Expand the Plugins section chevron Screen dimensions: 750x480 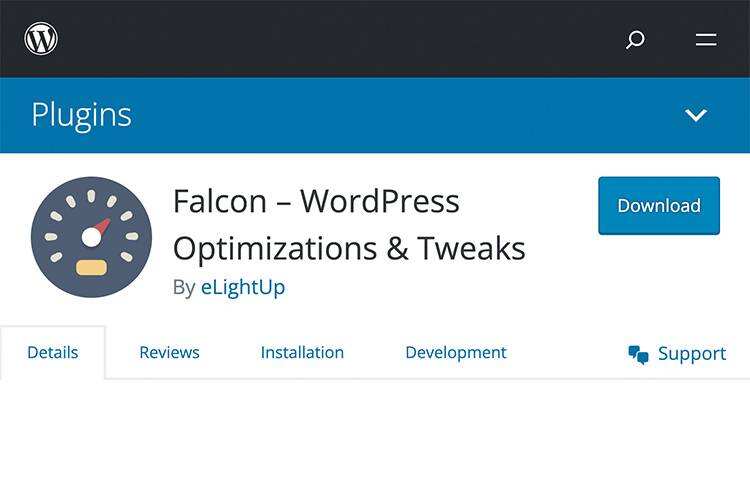[x=696, y=115]
